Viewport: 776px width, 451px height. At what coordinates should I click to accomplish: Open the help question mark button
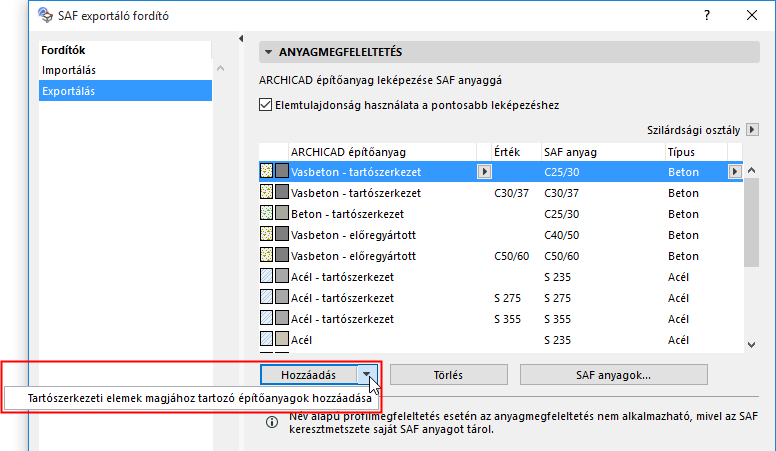pyautogui.click(x=707, y=15)
